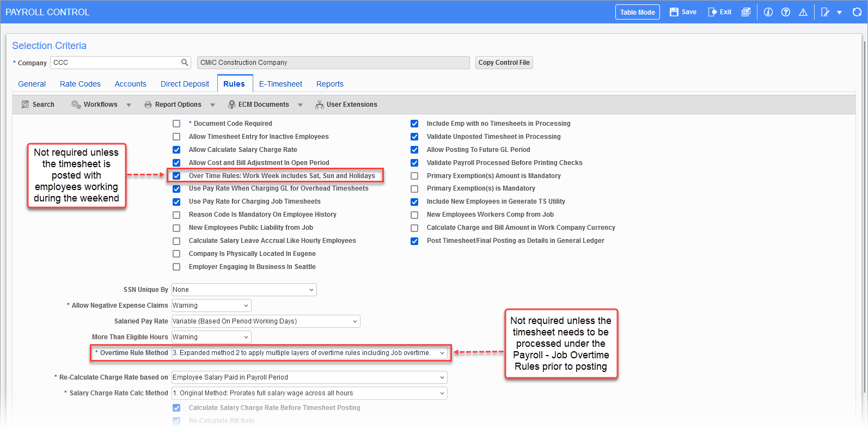This screenshot has width=868, height=428.
Task: Open Re-Calculate Charge Rate based on dropdown
Action: 309,377
